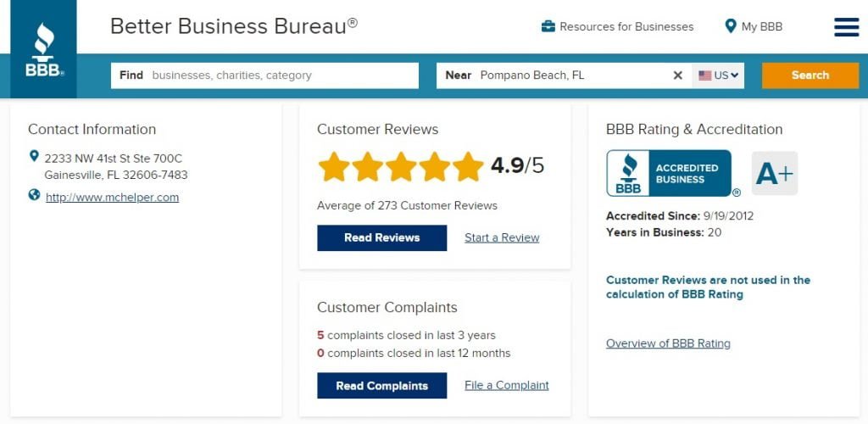Open the US country dropdown
This screenshot has height=424, width=868.
pyautogui.click(x=719, y=75)
